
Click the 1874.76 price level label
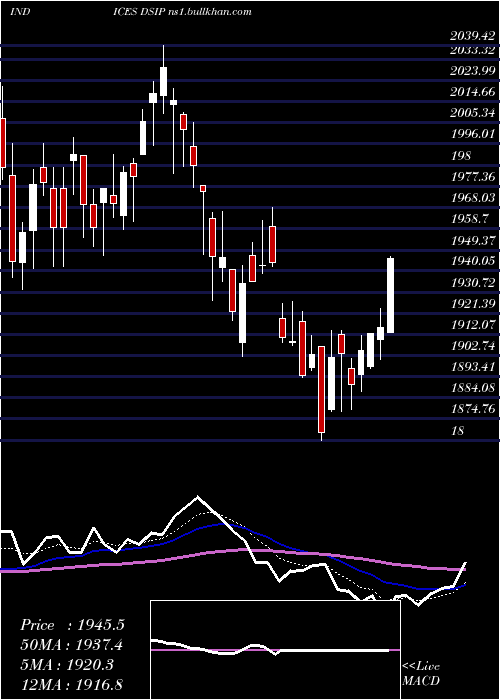[473, 409]
